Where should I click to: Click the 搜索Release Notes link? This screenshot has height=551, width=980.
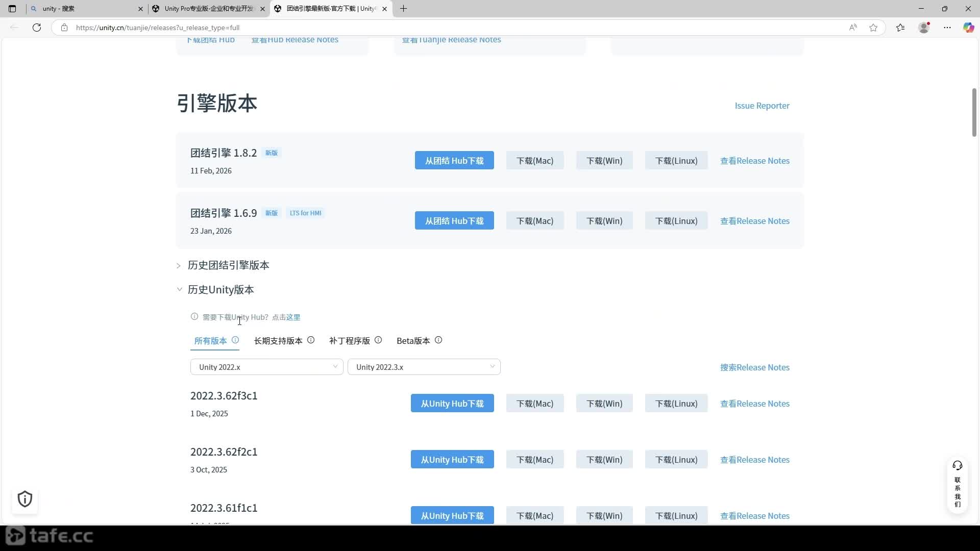coord(755,367)
